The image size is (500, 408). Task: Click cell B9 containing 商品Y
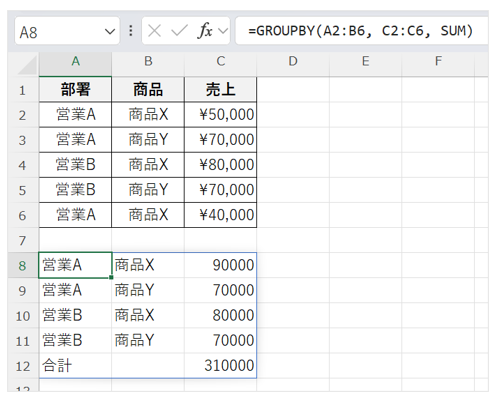click(148, 290)
